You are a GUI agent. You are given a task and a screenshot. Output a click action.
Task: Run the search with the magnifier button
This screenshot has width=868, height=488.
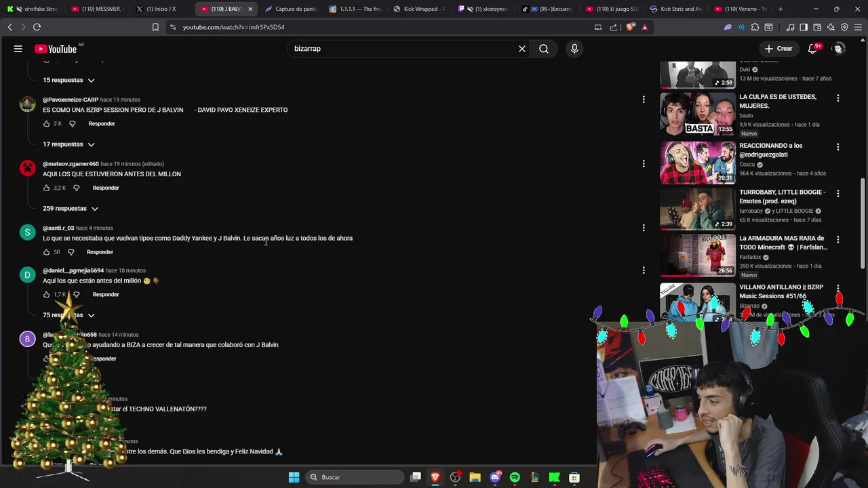coord(544,49)
